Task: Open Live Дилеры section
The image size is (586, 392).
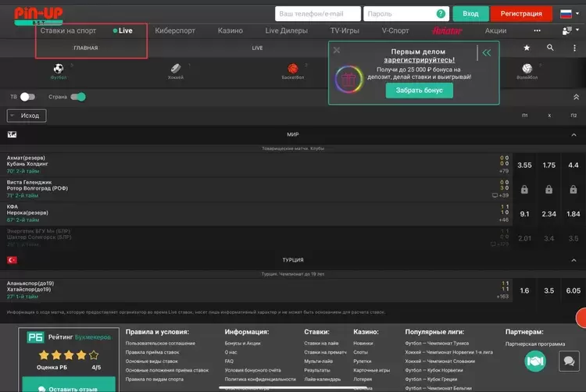Action: pyautogui.click(x=286, y=30)
